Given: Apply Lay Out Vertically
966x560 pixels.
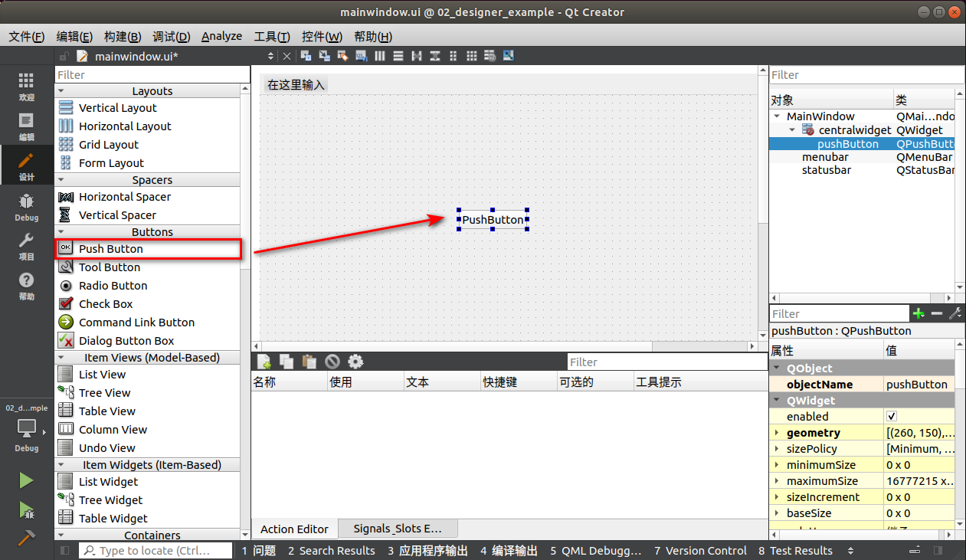Looking at the screenshot, I should [x=398, y=56].
